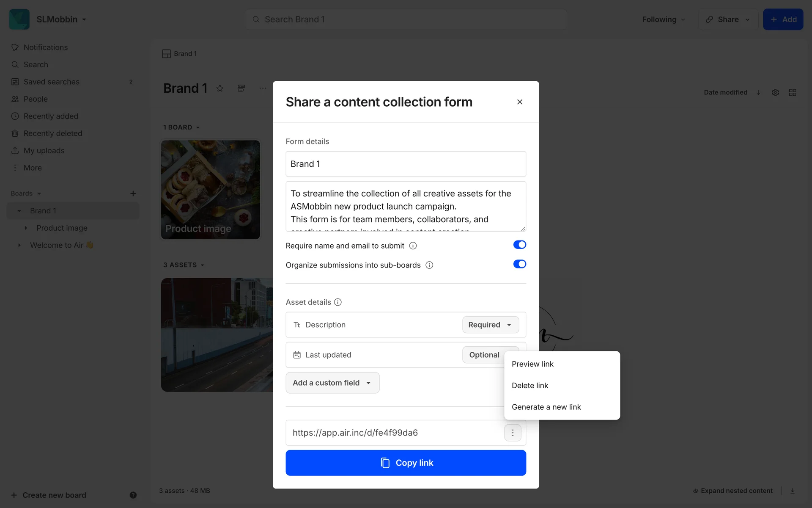Select Delete link menu option
Image resolution: width=812 pixels, height=508 pixels.
tap(530, 386)
